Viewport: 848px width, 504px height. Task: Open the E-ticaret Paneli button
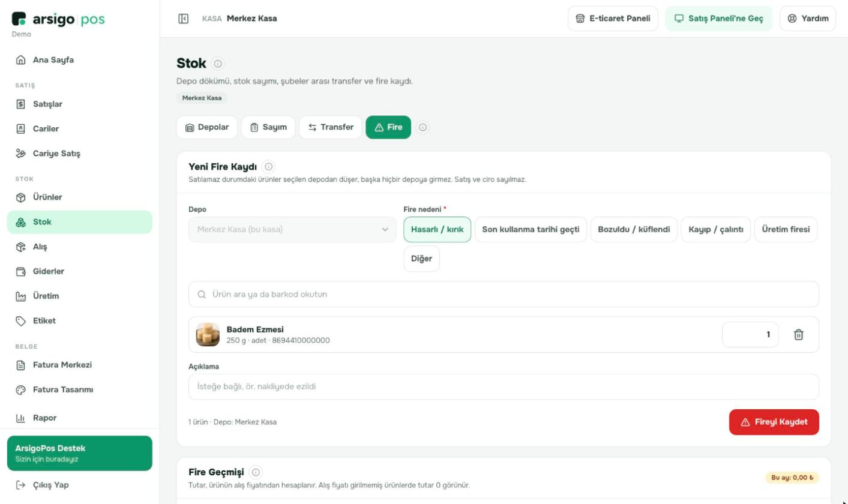click(613, 19)
